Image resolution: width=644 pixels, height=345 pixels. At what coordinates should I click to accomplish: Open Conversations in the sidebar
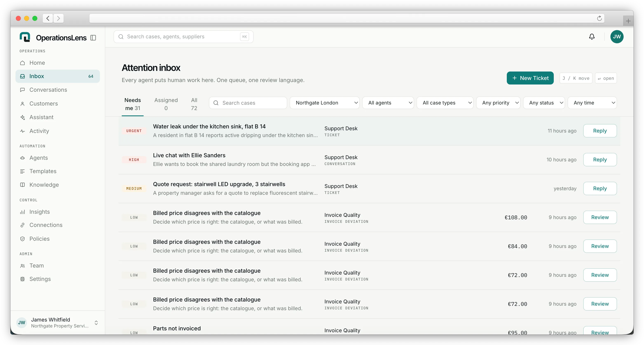point(57,90)
